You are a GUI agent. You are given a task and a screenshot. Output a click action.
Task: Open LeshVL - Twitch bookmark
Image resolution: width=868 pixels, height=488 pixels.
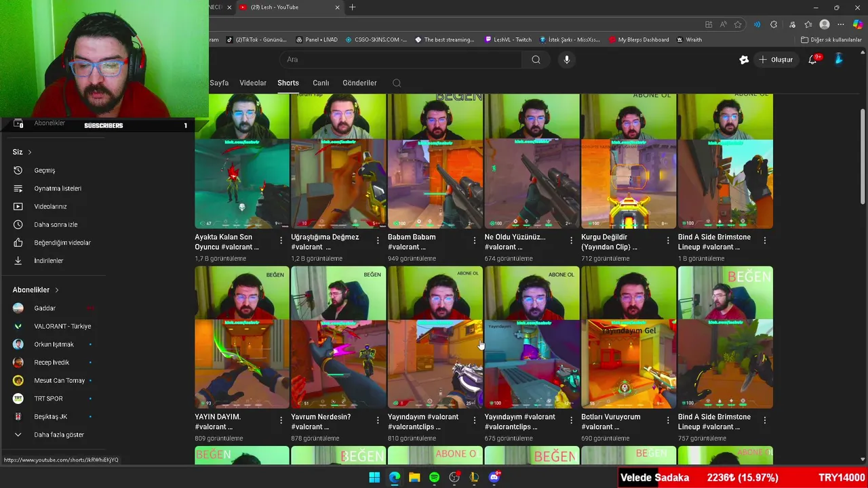pyautogui.click(x=509, y=40)
